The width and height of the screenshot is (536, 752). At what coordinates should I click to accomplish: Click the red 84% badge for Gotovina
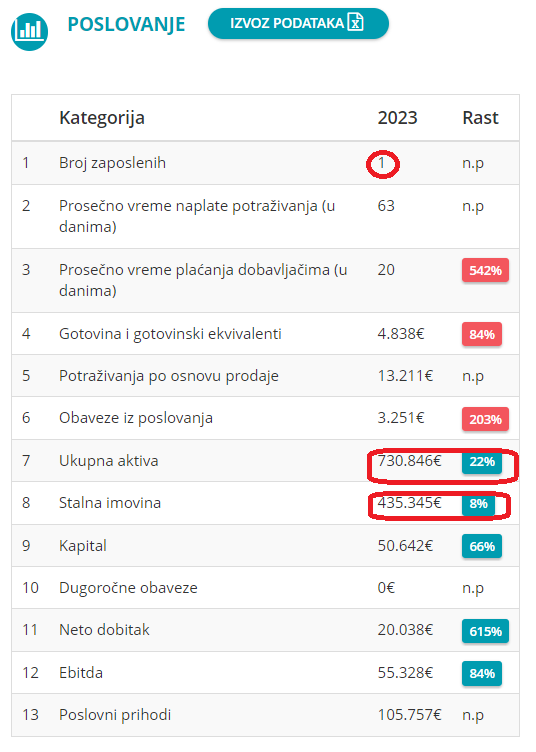pyautogui.click(x=482, y=334)
